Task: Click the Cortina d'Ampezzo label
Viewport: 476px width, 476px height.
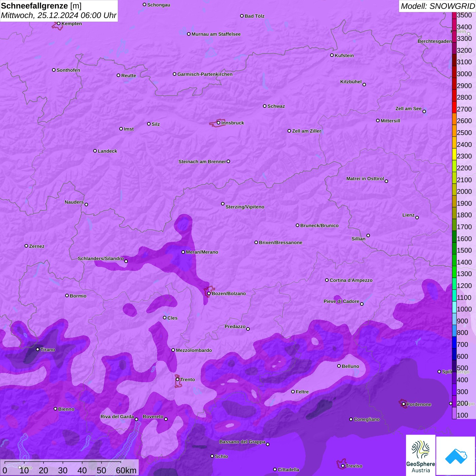Action: (351, 280)
